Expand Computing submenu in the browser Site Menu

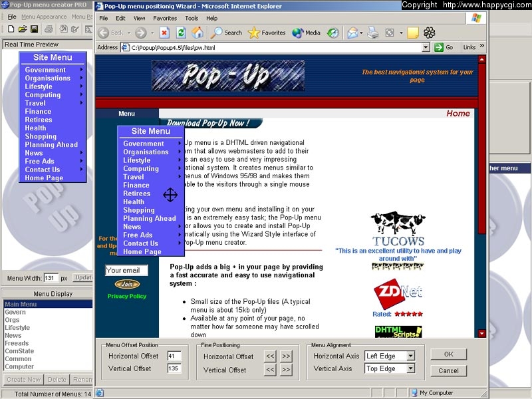(180, 168)
